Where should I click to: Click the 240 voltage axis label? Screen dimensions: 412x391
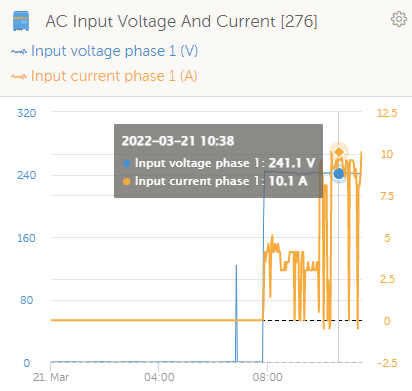[x=26, y=175]
